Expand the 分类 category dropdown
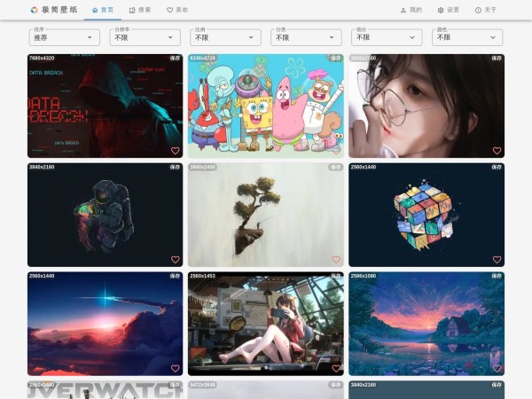Image resolution: width=532 pixels, height=399 pixels. 306,37
